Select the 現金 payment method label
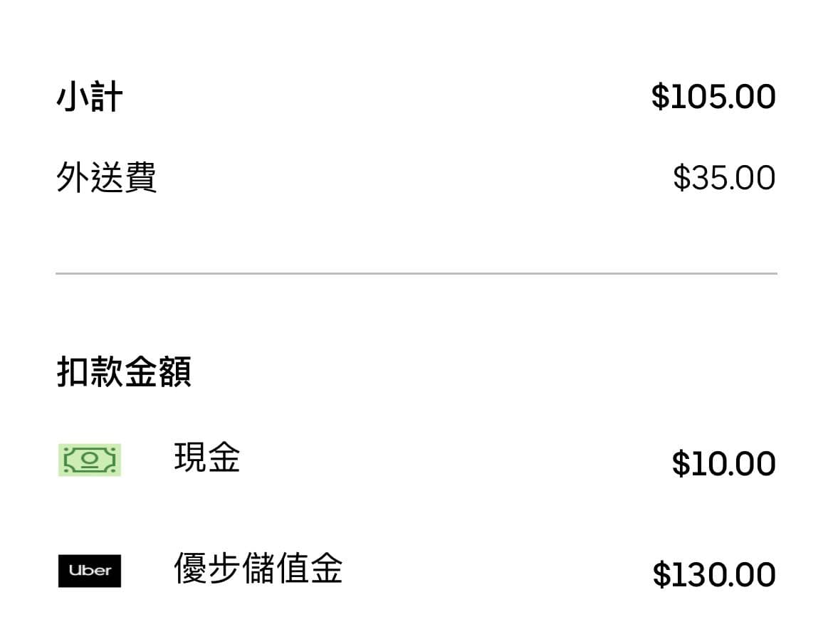The image size is (833, 644). pos(207,457)
